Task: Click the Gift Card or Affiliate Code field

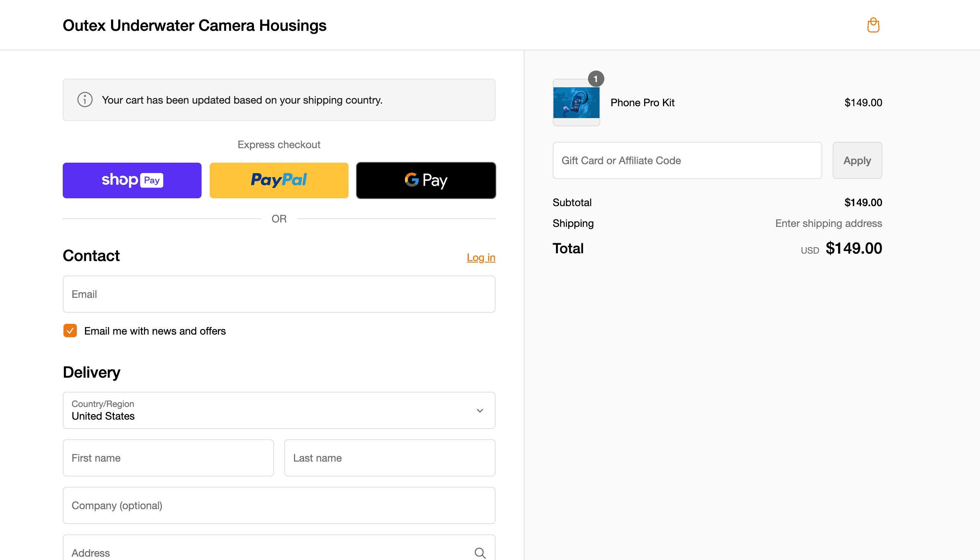Action: click(687, 160)
